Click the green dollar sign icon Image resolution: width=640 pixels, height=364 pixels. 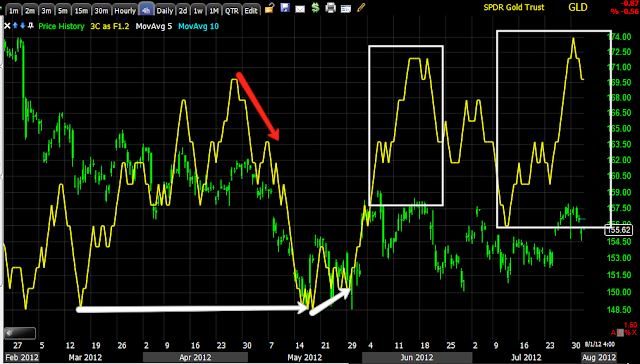point(315,8)
